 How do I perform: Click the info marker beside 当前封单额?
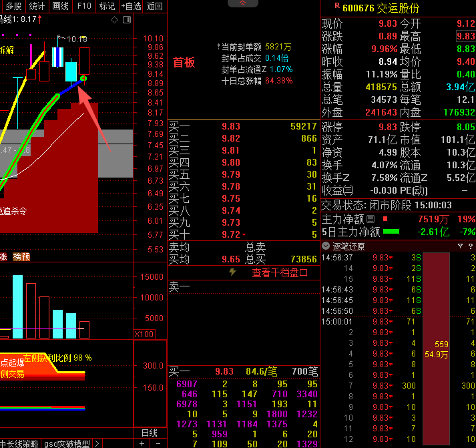[218, 47]
